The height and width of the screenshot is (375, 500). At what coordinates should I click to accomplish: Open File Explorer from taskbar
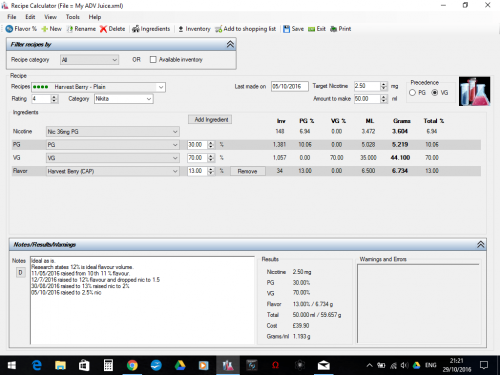[x=60, y=366]
